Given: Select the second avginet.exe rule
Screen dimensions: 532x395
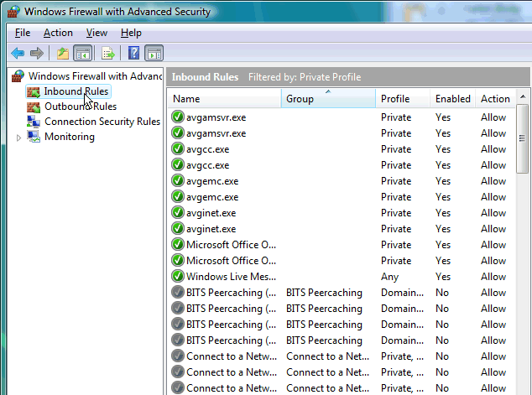Looking at the screenshot, I should point(211,229).
